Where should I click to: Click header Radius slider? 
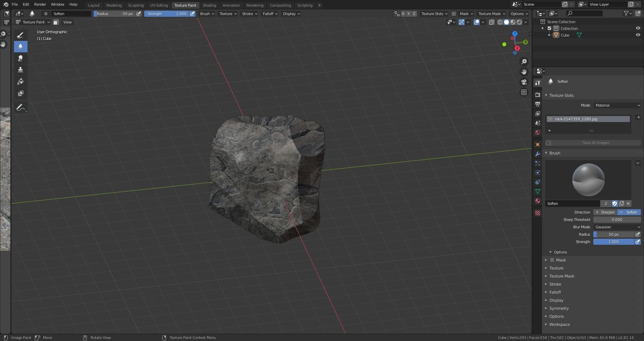pyautogui.click(x=114, y=14)
